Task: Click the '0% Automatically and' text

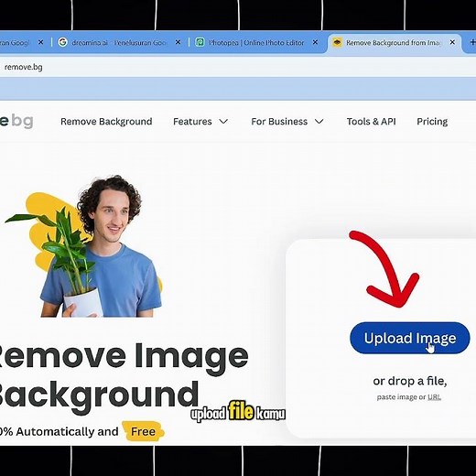Action: click(x=59, y=431)
